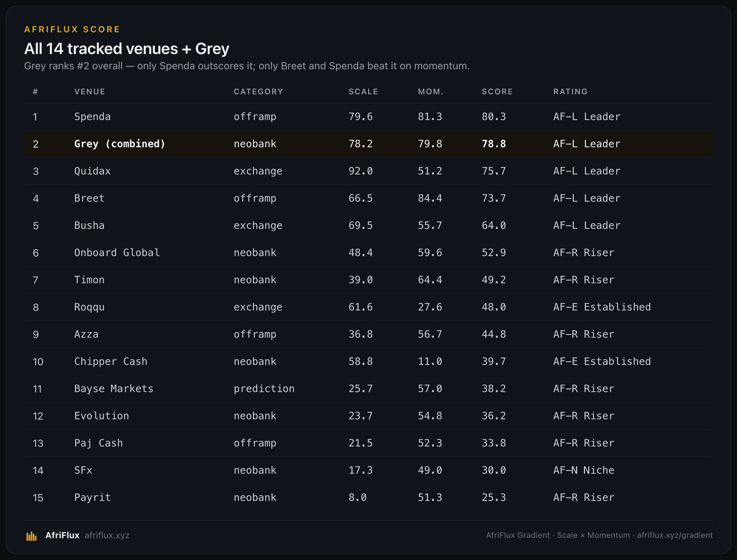
Task: Click Breet's momentum value 84.4
Action: point(430,198)
